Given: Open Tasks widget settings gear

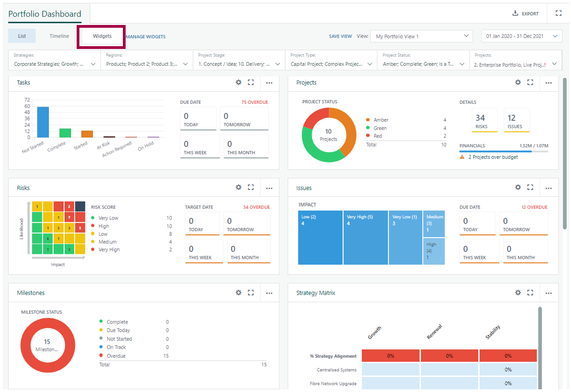Looking at the screenshot, I should pos(239,82).
